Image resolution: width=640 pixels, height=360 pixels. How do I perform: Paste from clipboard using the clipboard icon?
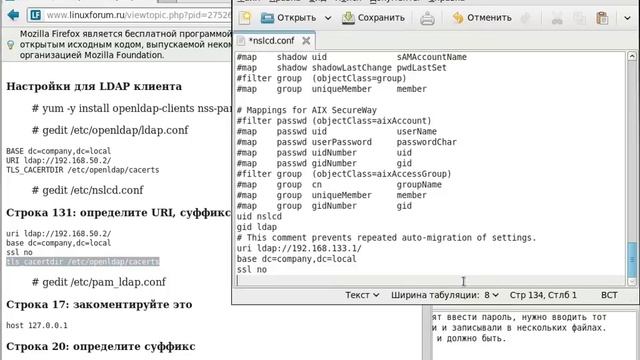click(602, 18)
